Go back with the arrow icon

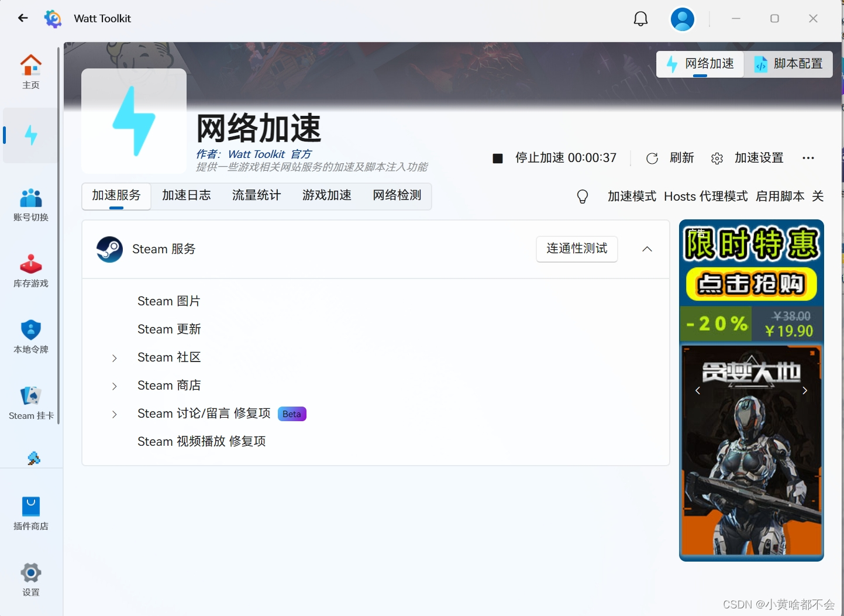(x=23, y=18)
